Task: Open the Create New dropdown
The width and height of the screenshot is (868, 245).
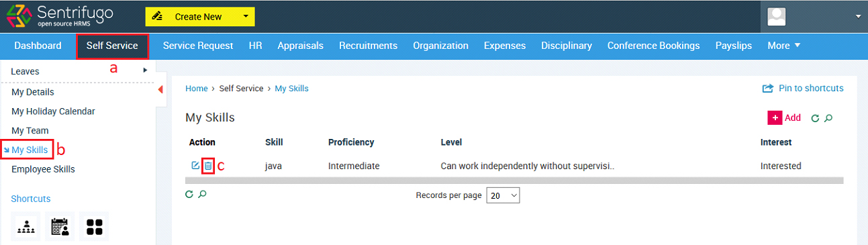Action: tap(200, 17)
